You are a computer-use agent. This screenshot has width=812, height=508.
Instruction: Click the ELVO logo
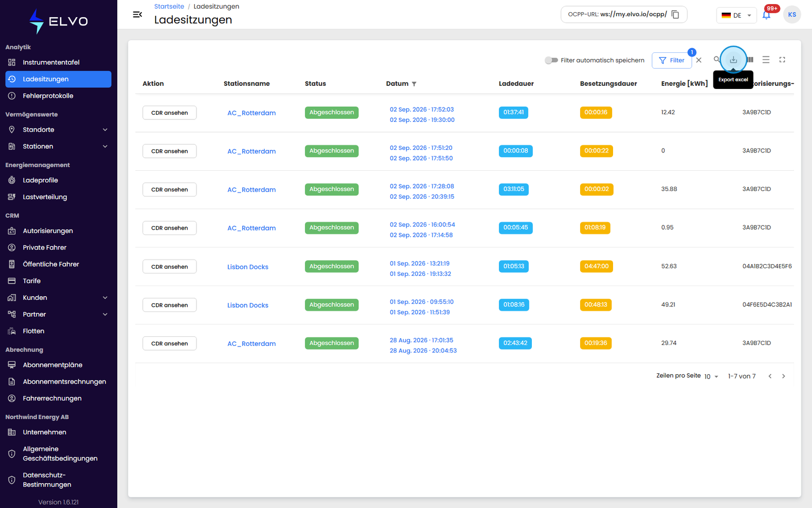58,21
